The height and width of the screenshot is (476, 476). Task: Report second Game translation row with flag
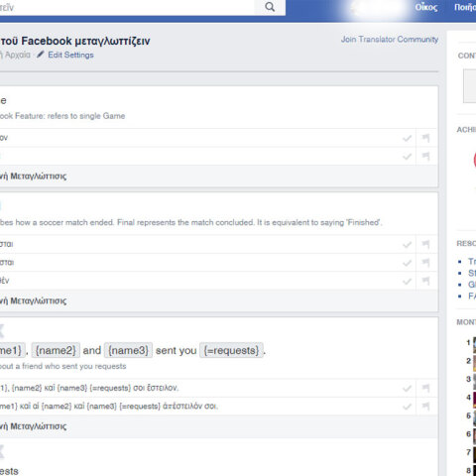[x=426, y=156]
